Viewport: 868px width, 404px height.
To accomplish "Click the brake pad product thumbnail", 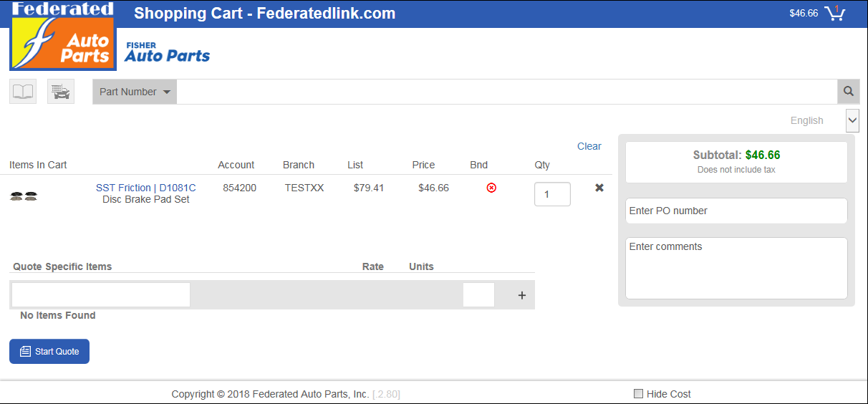I will 23,196.
